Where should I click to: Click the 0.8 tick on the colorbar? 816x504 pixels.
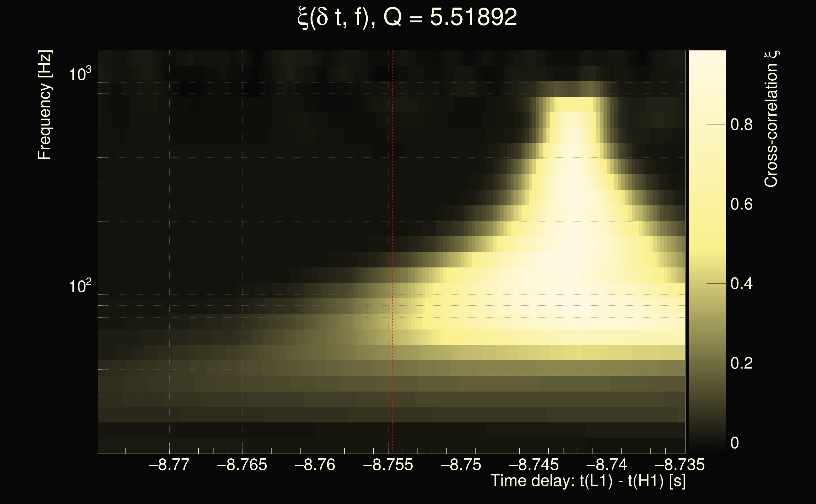click(x=741, y=125)
